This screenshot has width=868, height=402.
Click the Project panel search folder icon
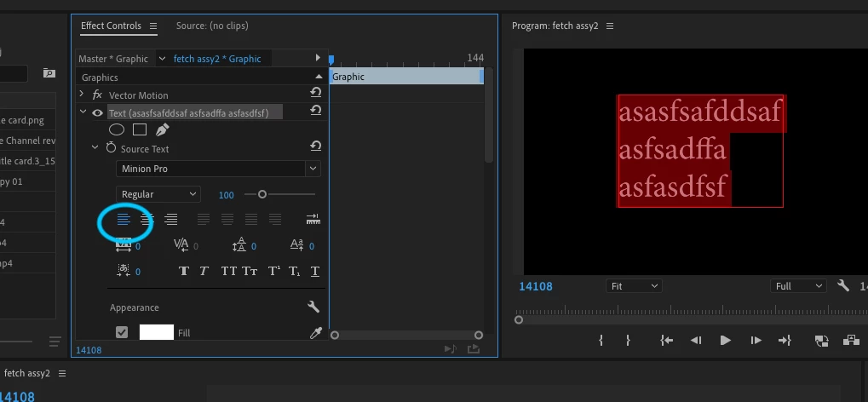pos(49,73)
